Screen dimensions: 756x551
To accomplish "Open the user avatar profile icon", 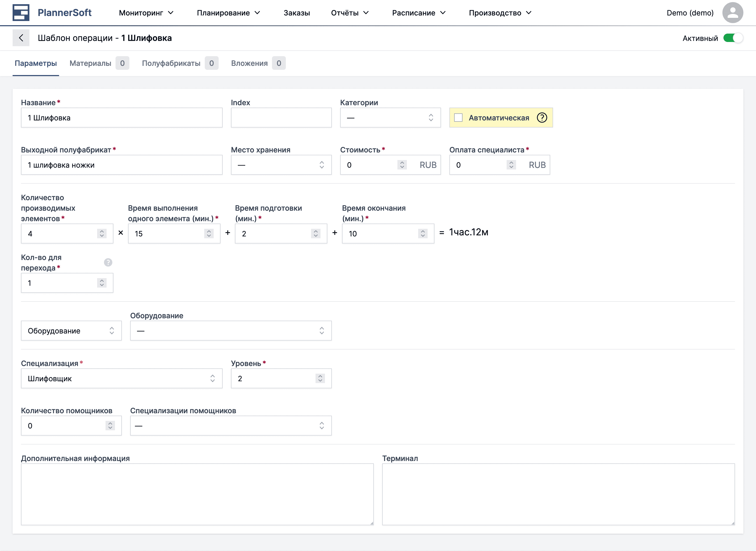I will pos(732,13).
